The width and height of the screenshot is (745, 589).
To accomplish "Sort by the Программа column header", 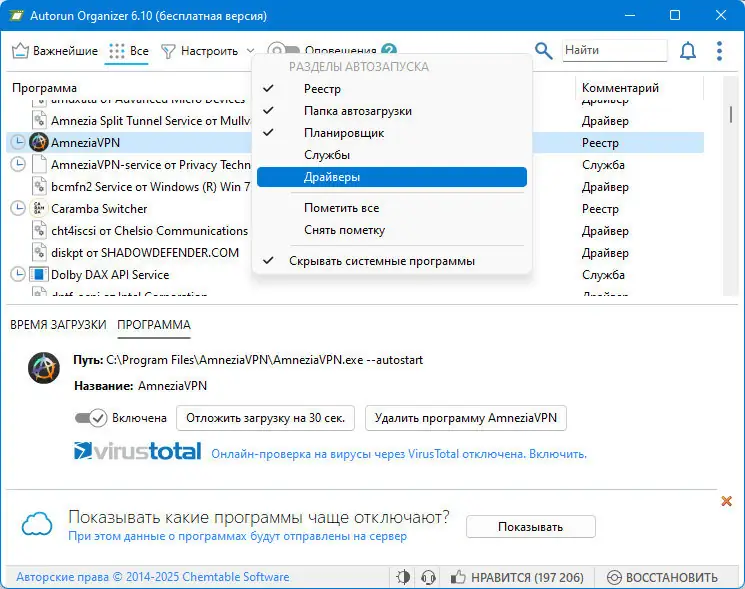I will click(x=44, y=88).
